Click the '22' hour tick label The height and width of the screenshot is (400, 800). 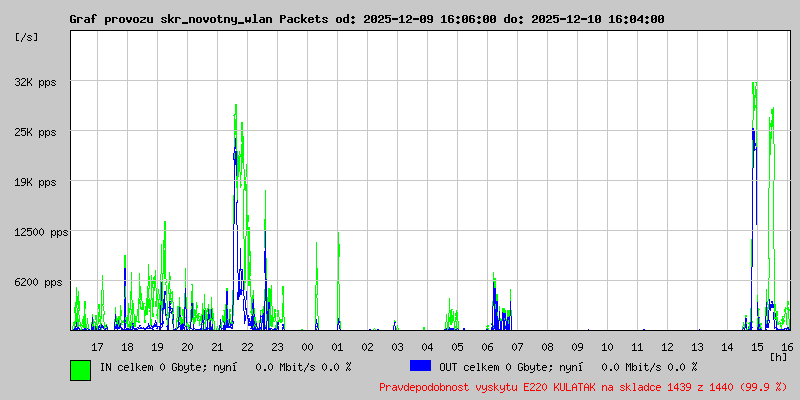point(247,347)
